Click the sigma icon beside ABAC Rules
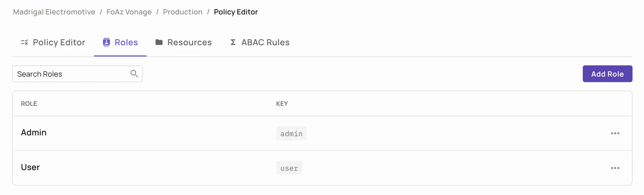Viewport: 644px width, 195px height. (x=233, y=42)
